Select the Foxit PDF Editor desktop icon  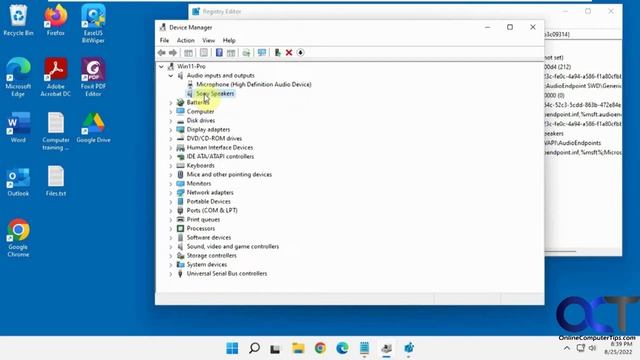(93, 77)
